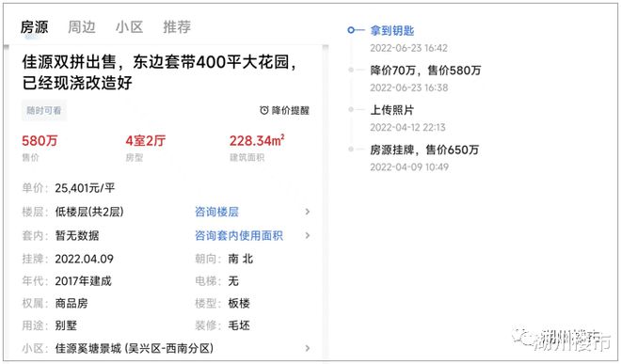Click the 580万 sale price

click(40, 140)
